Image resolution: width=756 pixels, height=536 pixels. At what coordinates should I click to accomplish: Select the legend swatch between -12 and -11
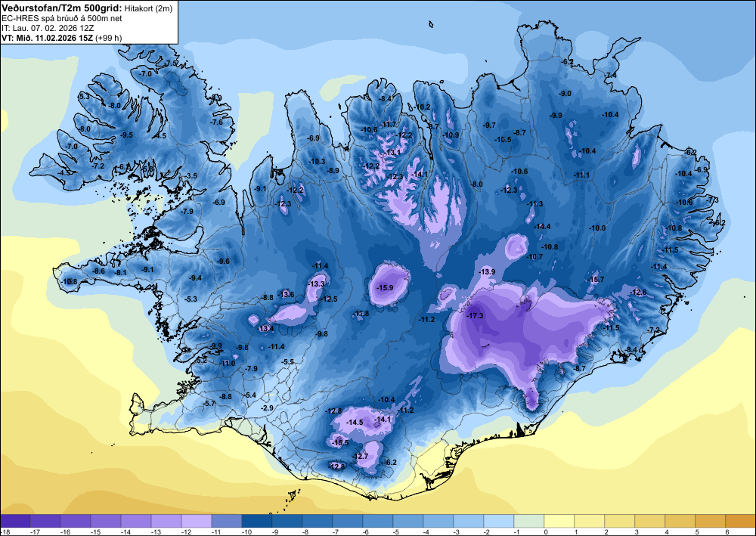click(197, 521)
